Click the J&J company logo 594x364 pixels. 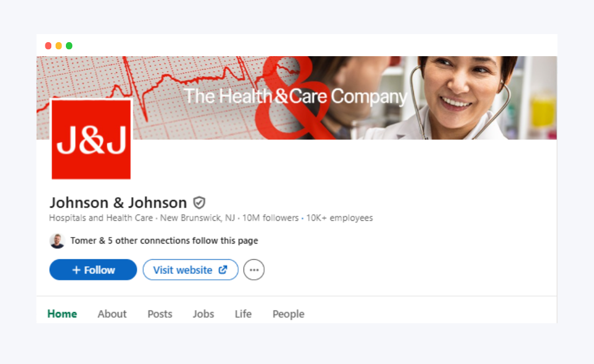click(x=91, y=139)
